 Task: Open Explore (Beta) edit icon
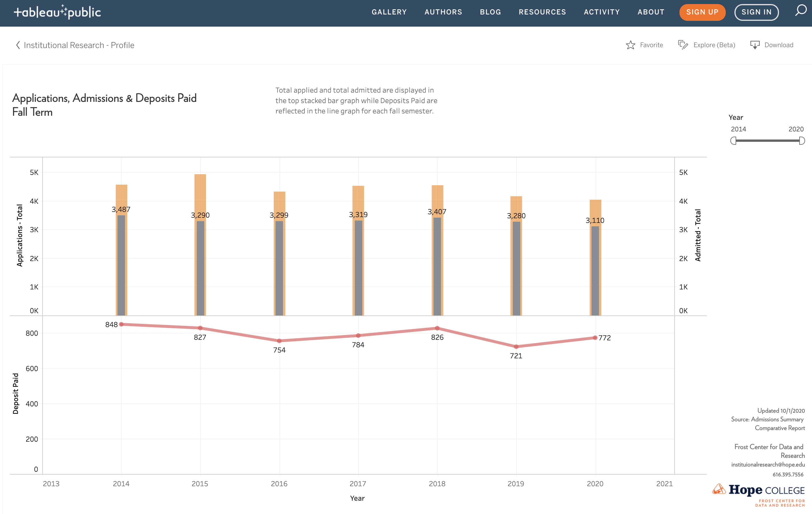(x=683, y=45)
